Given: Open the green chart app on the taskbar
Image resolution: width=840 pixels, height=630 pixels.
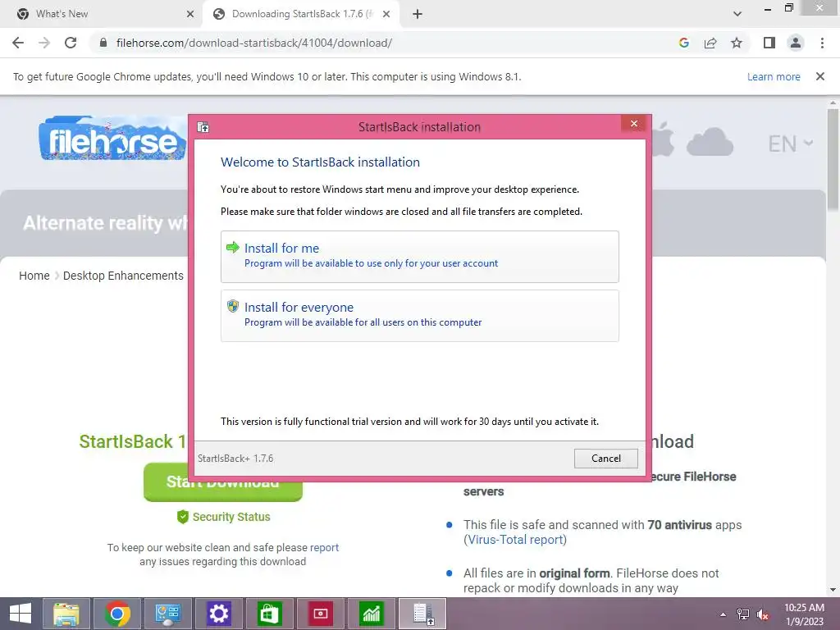Looking at the screenshot, I should [x=372, y=614].
